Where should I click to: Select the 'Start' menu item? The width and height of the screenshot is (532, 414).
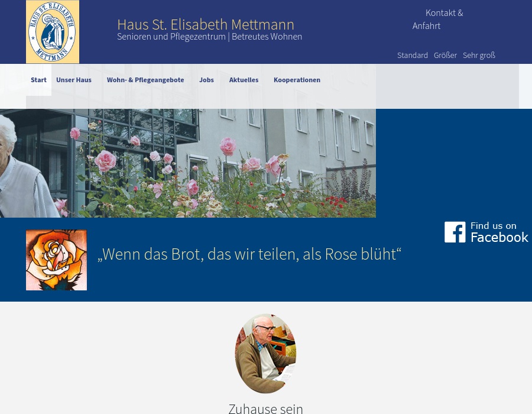[38, 80]
